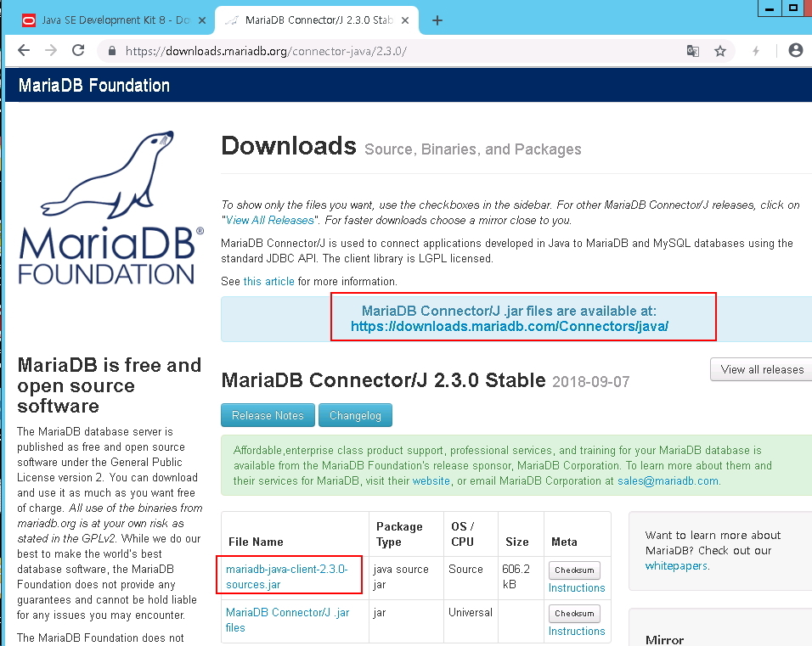Maximize the browser window

coord(792,8)
